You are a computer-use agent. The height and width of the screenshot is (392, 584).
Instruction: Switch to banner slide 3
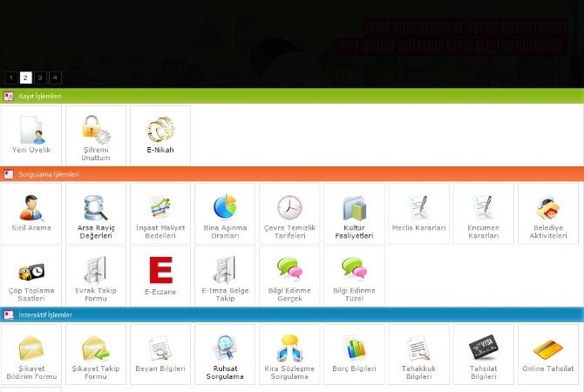(x=40, y=78)
